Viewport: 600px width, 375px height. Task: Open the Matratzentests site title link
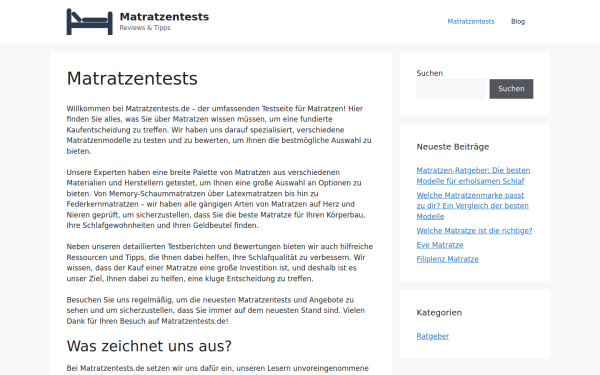(164, 17)
